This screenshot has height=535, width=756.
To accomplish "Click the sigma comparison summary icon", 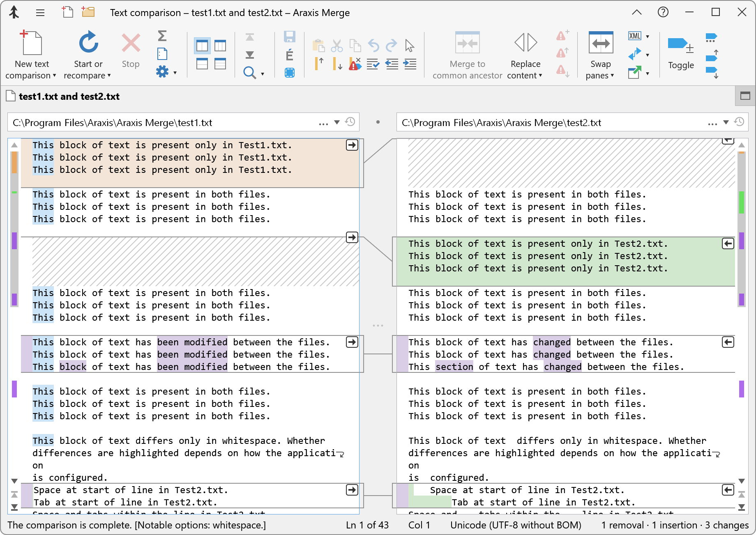I will click(x=162, y=37).
